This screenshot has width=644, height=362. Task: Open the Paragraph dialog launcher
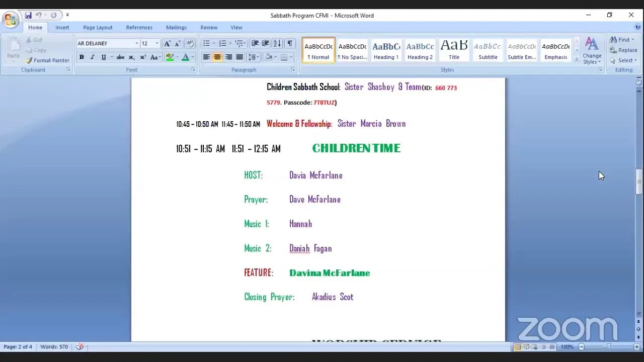tap(293, 70)
